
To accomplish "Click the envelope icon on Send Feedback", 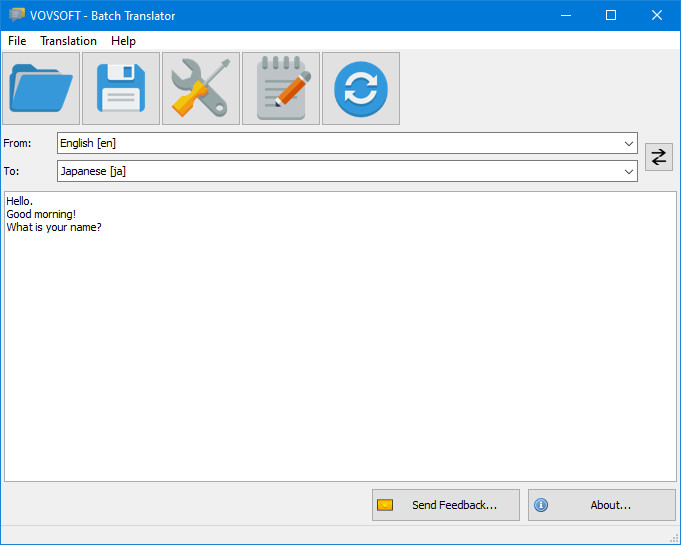I will pyautogui.click(x=385, y=505).
